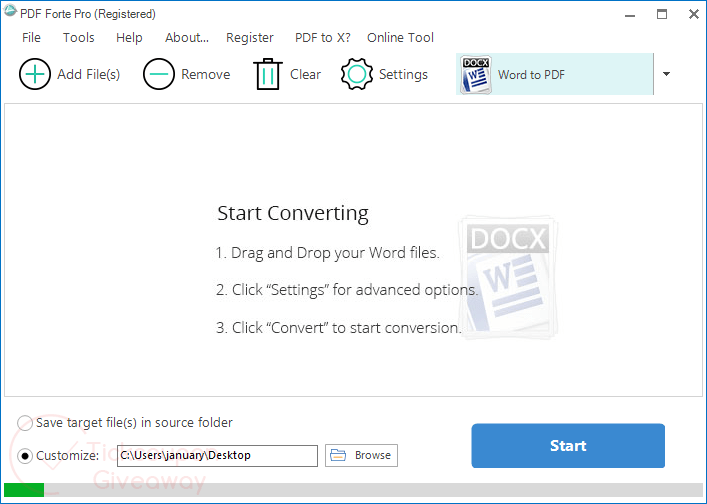Maximize the PDF Forte Pro window
Image resolution: width=707 pixels, height=504 pixels.
pos(662,14)
